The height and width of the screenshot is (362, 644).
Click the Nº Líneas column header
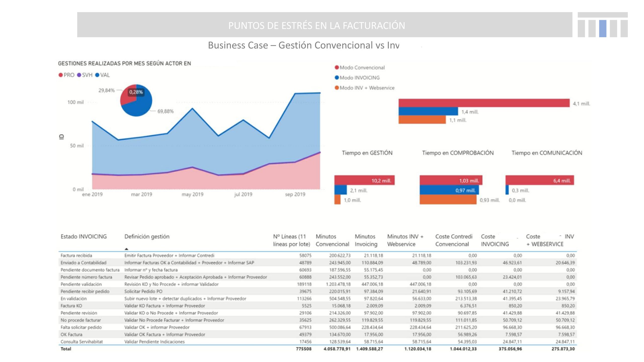[x=291, y=240]
